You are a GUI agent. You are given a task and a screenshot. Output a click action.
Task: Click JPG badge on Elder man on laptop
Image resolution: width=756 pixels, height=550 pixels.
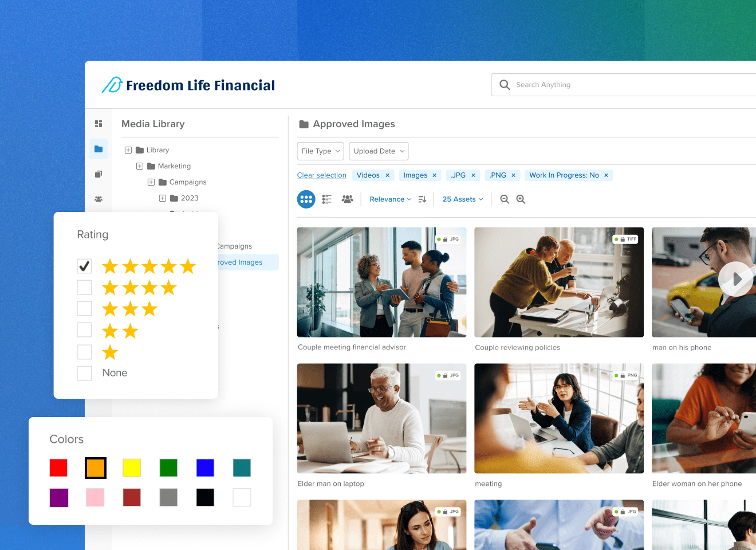[448, 376]
